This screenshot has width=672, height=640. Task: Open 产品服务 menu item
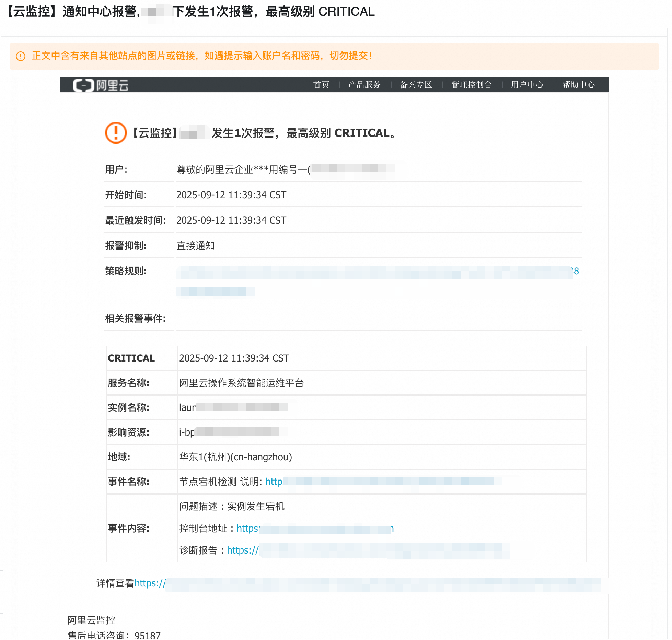364,85
